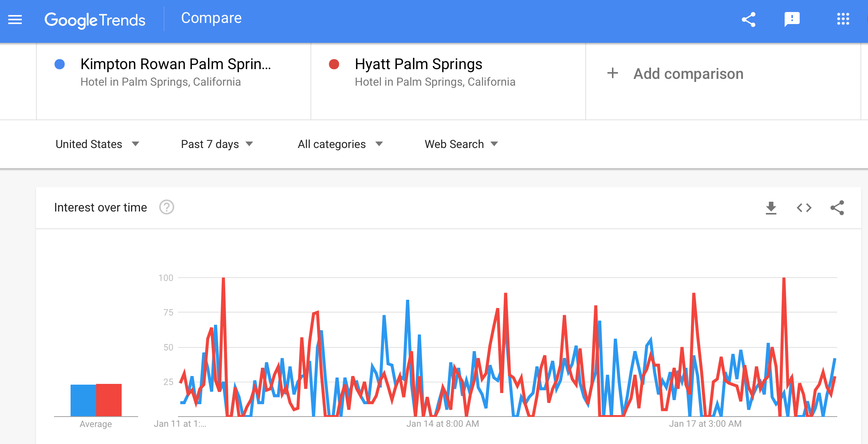Click the red average bar
The image size is (868, 444).
109,400
